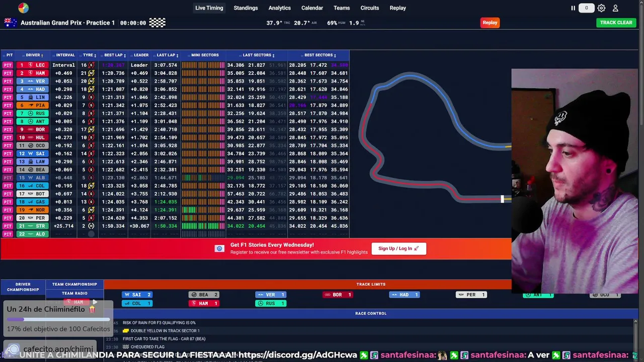The width and height of the screenshot is (644, 362).
Task: Switch to the Live Timing tab
Action: [209, 8]
